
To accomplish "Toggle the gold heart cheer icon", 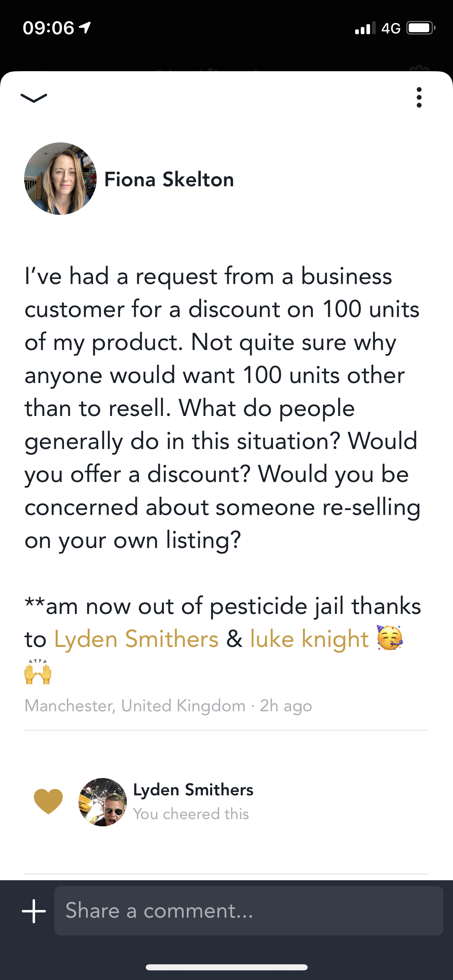I will [x=48, y=801].
